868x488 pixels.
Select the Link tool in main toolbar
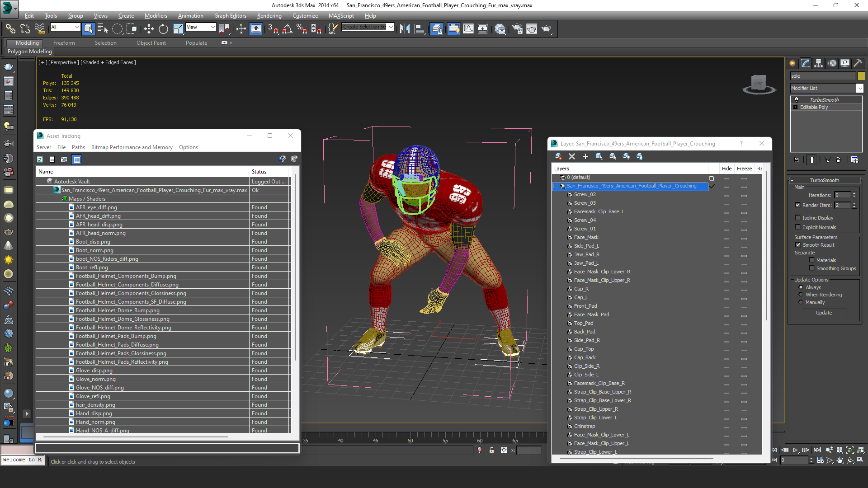tap(10, 29)
